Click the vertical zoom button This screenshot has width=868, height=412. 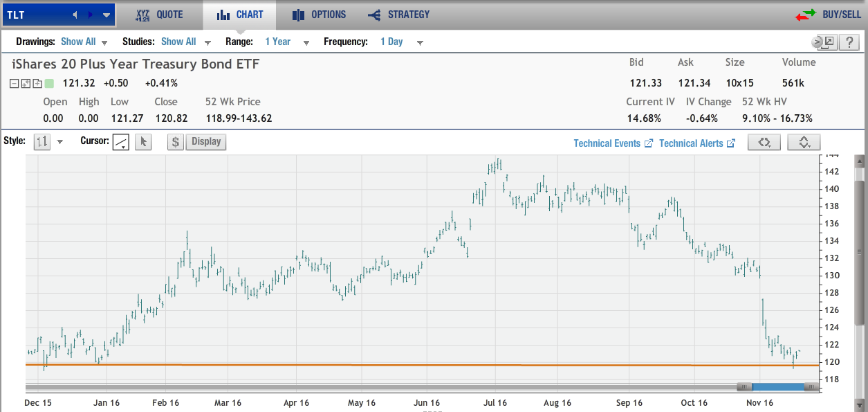coord(804,142)
